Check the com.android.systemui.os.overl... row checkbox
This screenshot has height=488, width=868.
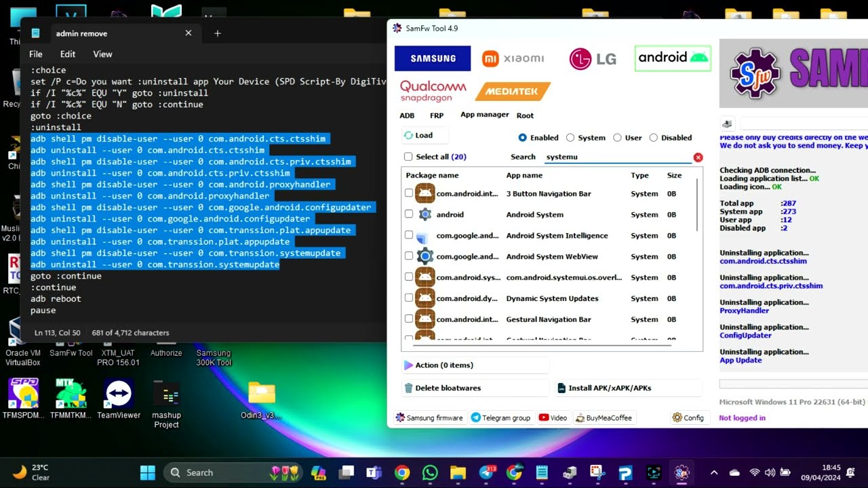409,277
